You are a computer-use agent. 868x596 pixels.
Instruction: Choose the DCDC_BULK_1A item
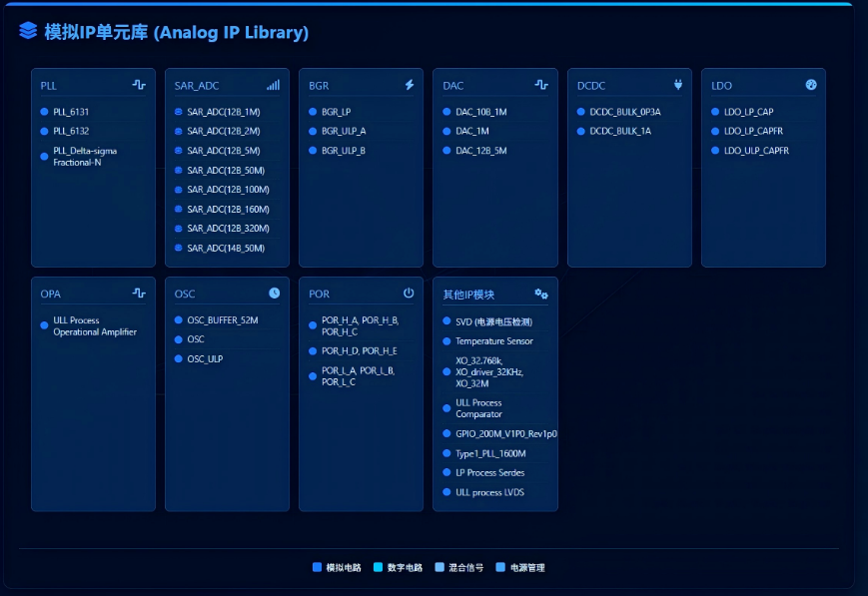(x=619, y=131)
